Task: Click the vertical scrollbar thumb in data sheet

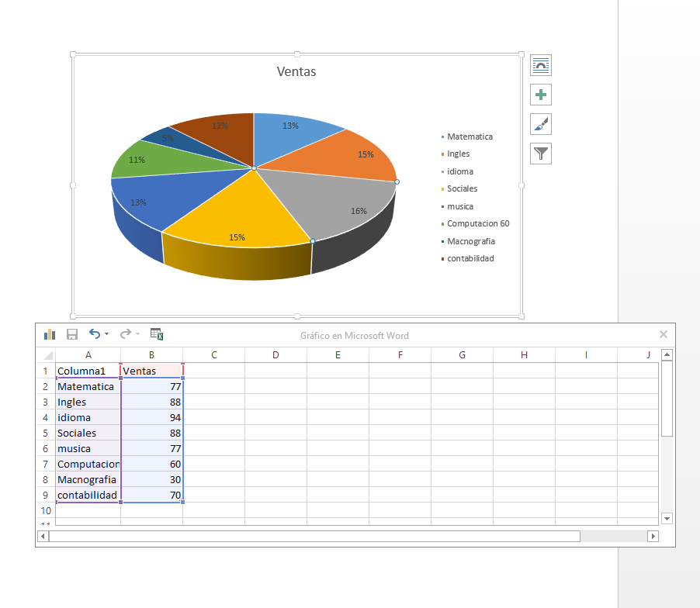Action: tap(667, 399)
